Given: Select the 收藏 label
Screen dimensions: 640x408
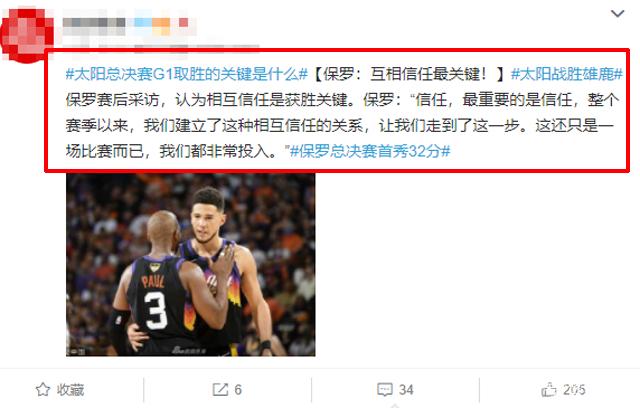Looking at the screenshot, I should tap(70, 390).
